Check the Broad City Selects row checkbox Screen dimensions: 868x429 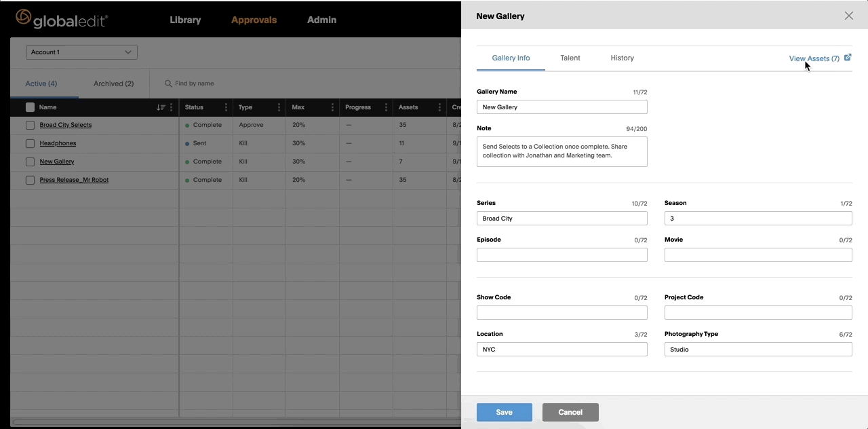pos(30,125)
